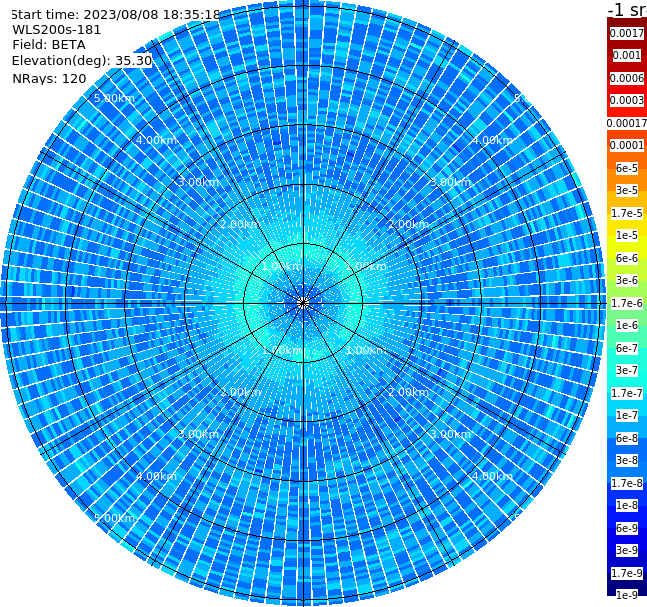Viewport: 647px width, 607px height.
Task: Click the 2.00km range label in southwest quadrant
Action: pos(240,392)
